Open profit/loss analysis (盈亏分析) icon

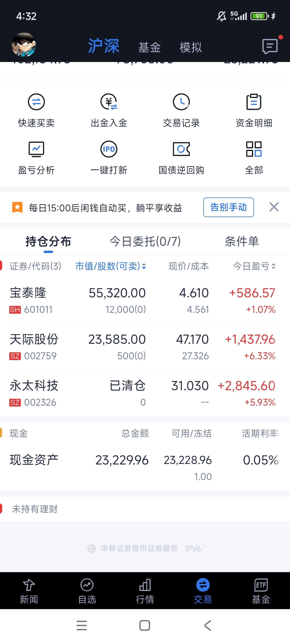pos(36,149)
